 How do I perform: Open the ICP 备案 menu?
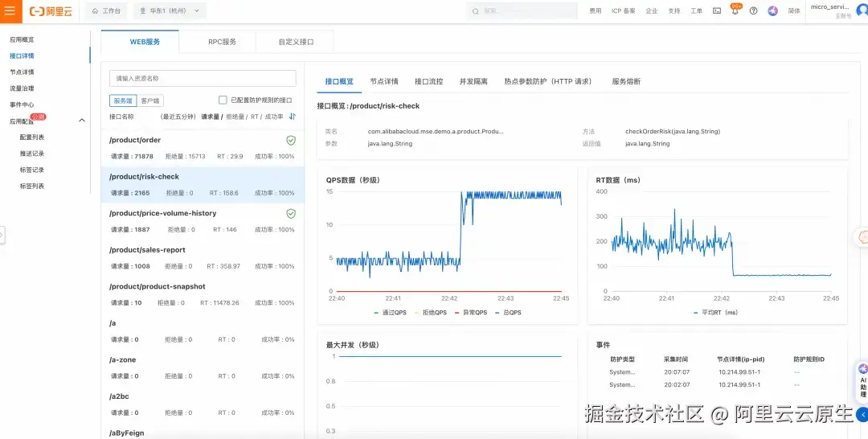point(624,11)
